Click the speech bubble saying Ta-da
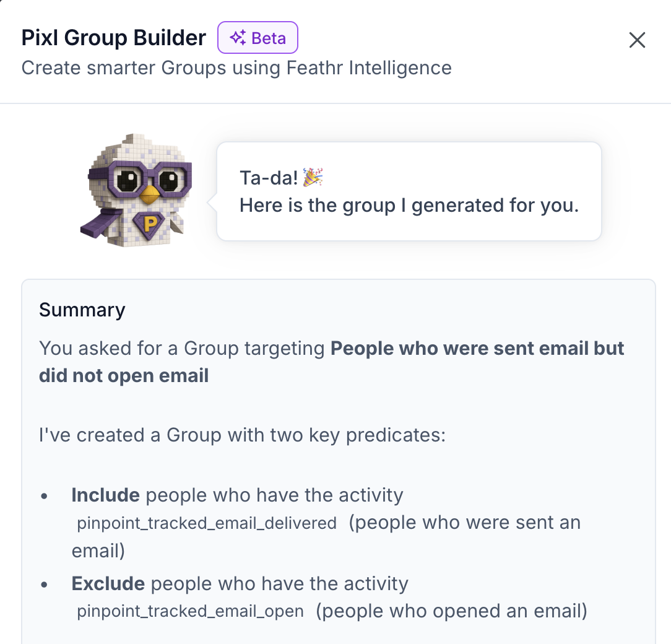 click(409, 191)
